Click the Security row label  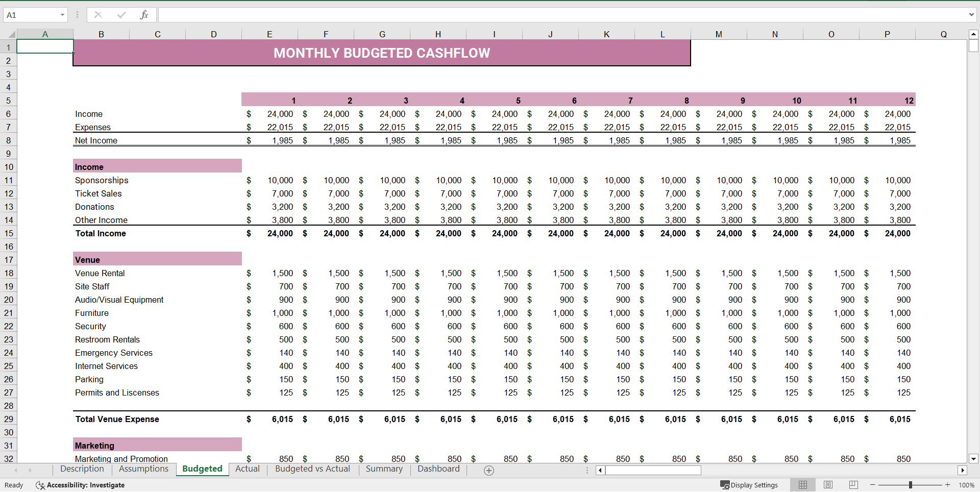90,326
